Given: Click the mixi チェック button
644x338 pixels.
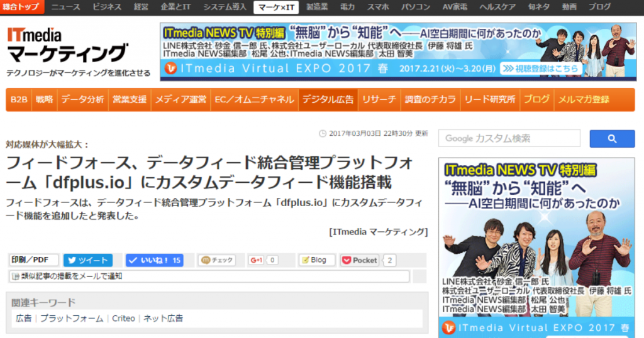Looking at the screenshot, I should 217,260.
